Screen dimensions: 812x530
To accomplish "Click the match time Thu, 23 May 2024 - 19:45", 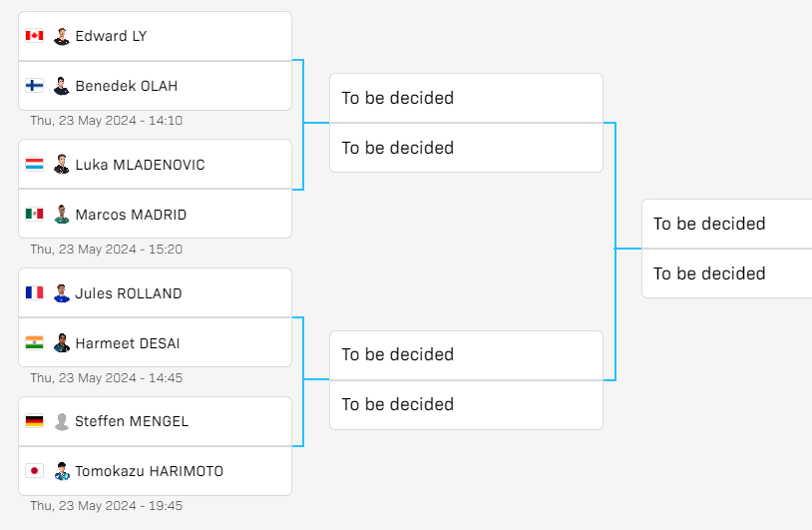I will (x=106, y=506).
